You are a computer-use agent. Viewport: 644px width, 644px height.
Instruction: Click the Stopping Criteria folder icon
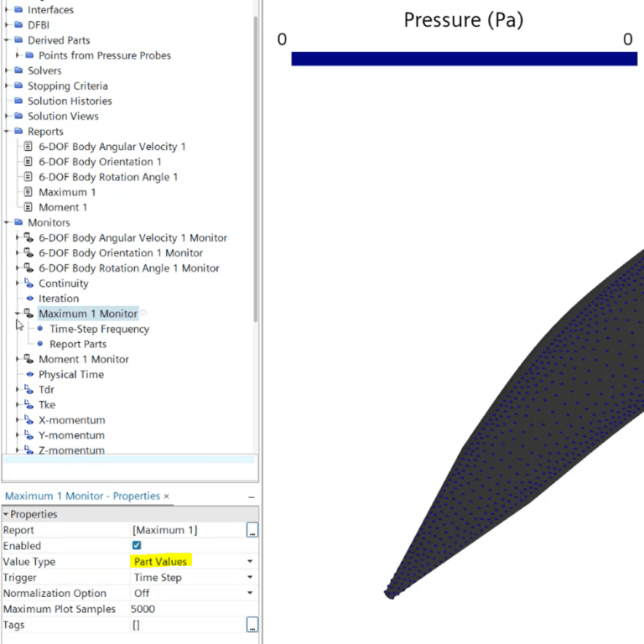[18, 86]
